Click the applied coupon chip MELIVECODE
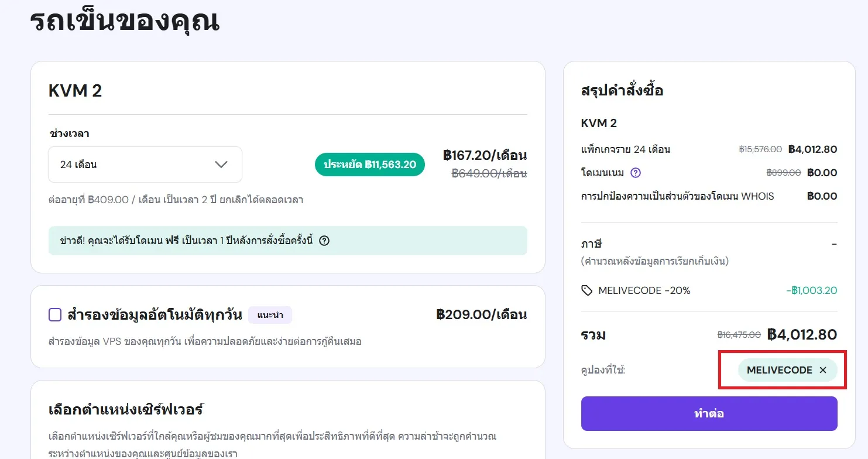Viewport: 868px width, 459px height. [781, 370]
